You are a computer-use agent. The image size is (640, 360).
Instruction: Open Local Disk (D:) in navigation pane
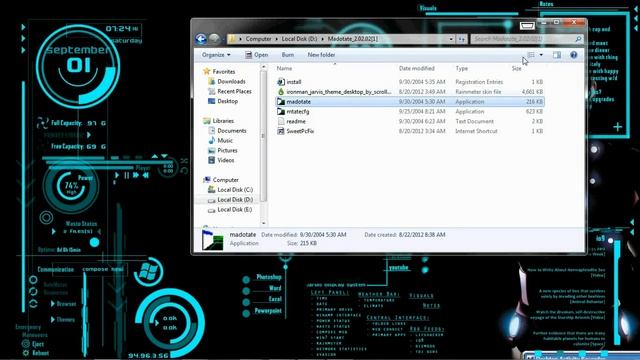coord(235,200)
